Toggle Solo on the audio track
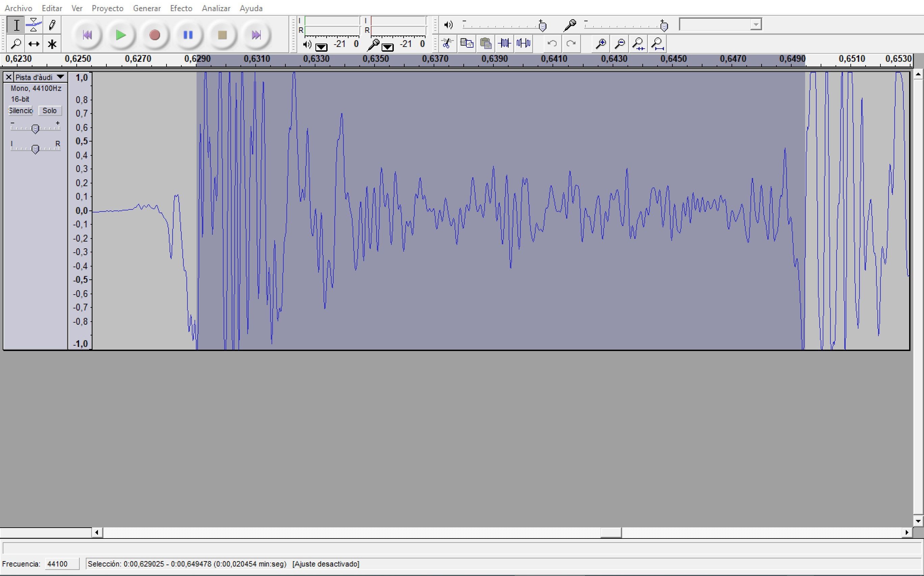Image resolution: width=924 pixels, height=576 pixels. point(50,110)
